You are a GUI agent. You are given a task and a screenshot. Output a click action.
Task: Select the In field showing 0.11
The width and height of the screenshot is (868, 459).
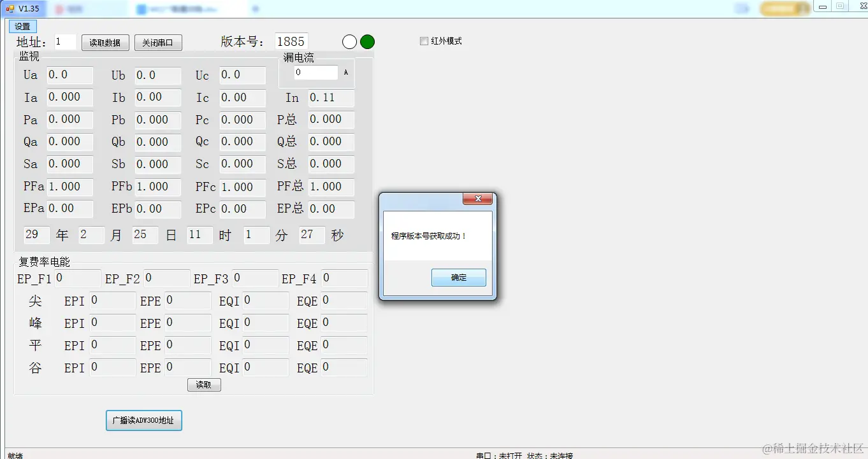331,98
